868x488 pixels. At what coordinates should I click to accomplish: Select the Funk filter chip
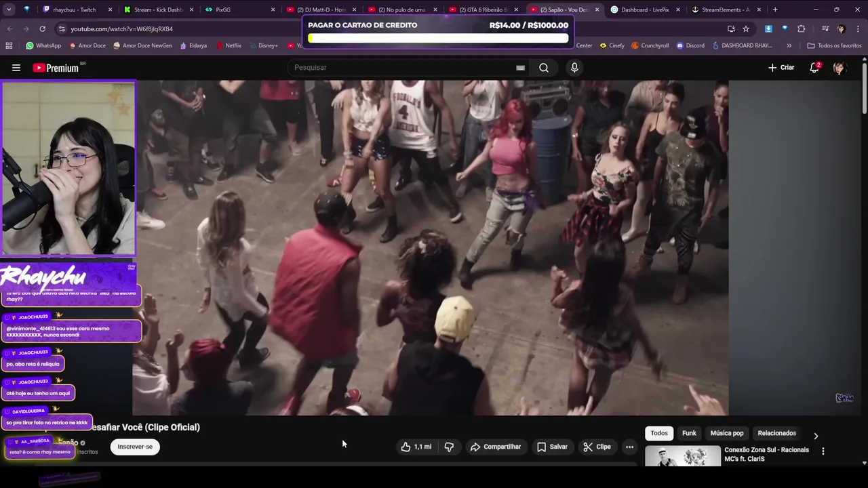tap(689, 433)
